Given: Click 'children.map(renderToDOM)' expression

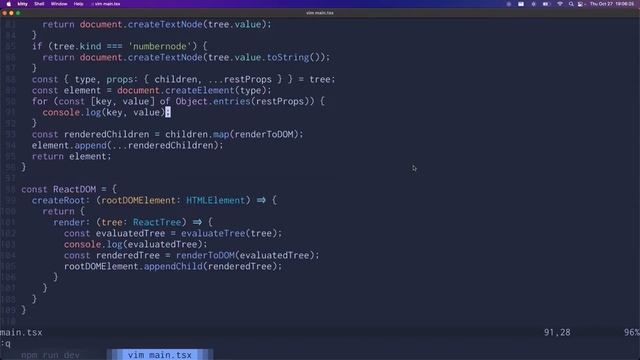Looking at the screenshot, I should pyautogui.click(x=232, y=134).
